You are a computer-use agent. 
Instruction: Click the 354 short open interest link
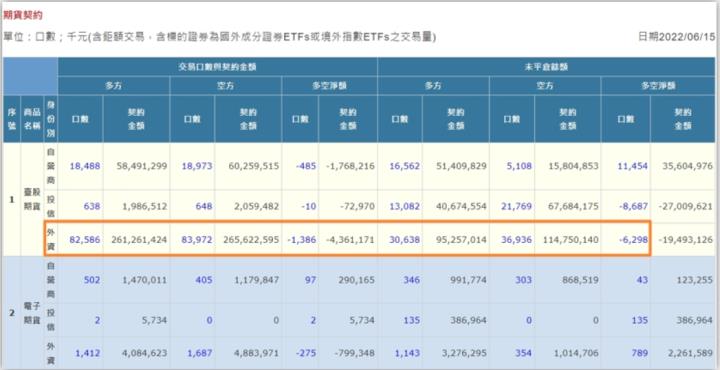tap(524, 353)
